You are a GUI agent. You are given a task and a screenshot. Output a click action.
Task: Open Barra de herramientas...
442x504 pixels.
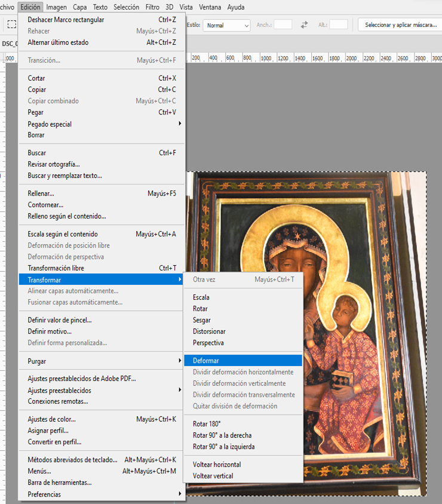tap(102, 483)
